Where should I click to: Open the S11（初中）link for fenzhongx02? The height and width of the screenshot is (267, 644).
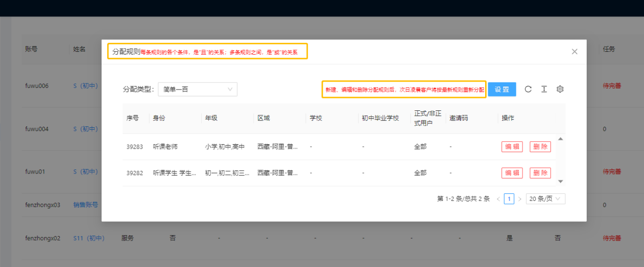point(89,238)
